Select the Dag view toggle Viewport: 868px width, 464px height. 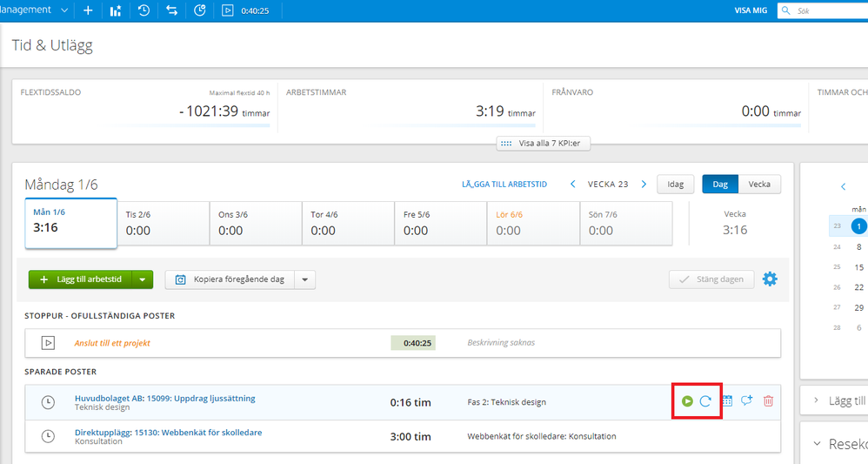pos(720,185)
